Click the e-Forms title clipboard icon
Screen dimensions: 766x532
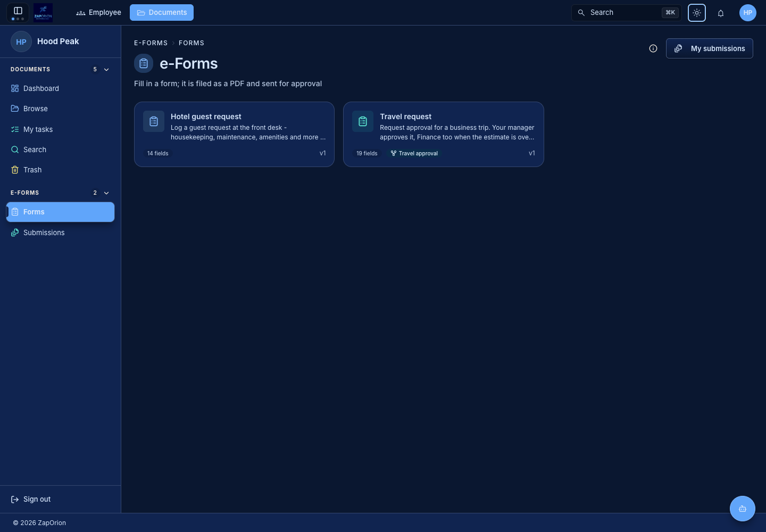pyautogui.click(x=144, y=63)
